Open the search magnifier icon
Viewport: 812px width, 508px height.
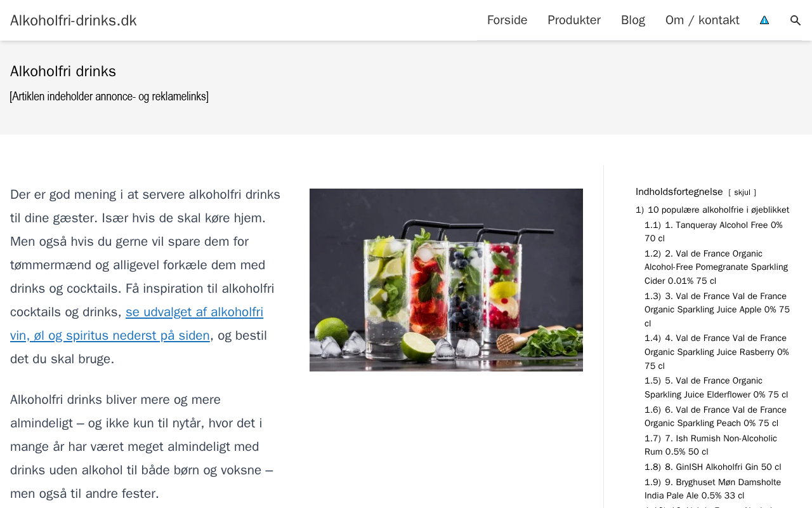click(796, 20)
